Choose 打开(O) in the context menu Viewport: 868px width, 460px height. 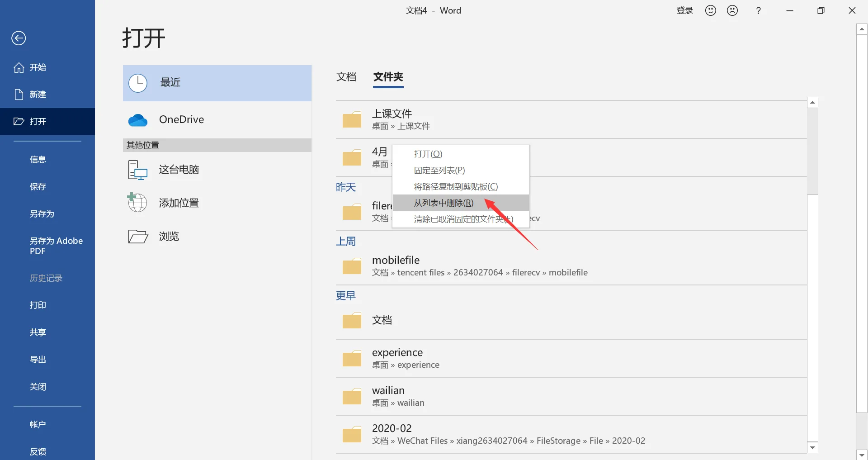click(x=461, y=154)
